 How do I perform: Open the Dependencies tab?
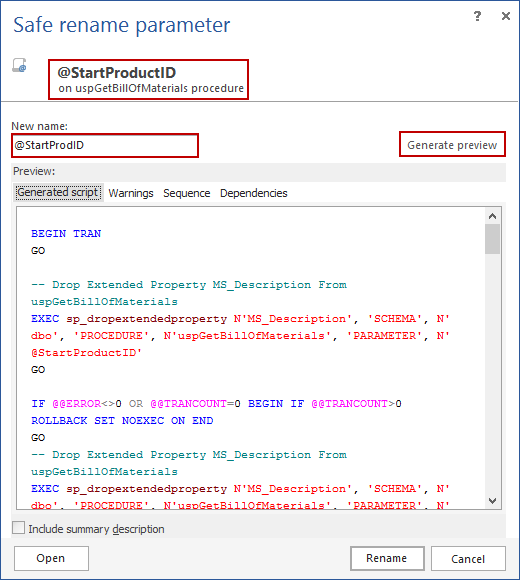tap(254, 193)
